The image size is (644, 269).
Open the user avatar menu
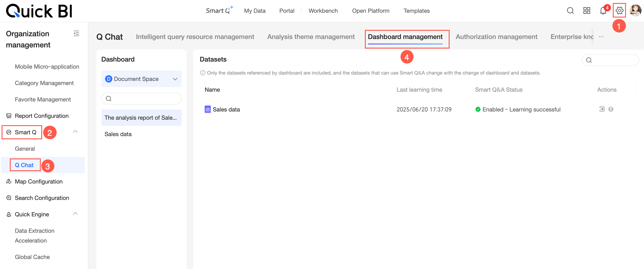point(635,10)
